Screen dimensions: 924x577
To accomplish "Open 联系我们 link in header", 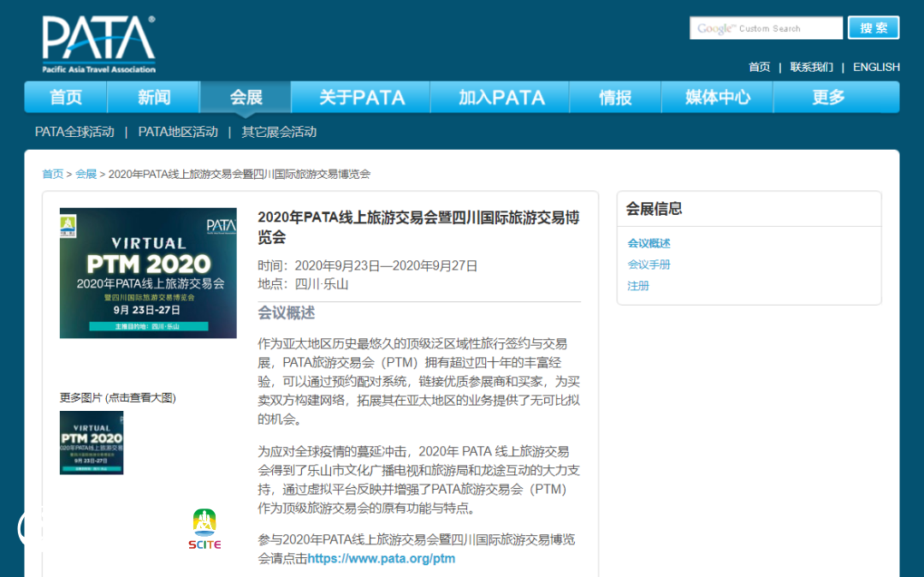I will coord(811,67).
